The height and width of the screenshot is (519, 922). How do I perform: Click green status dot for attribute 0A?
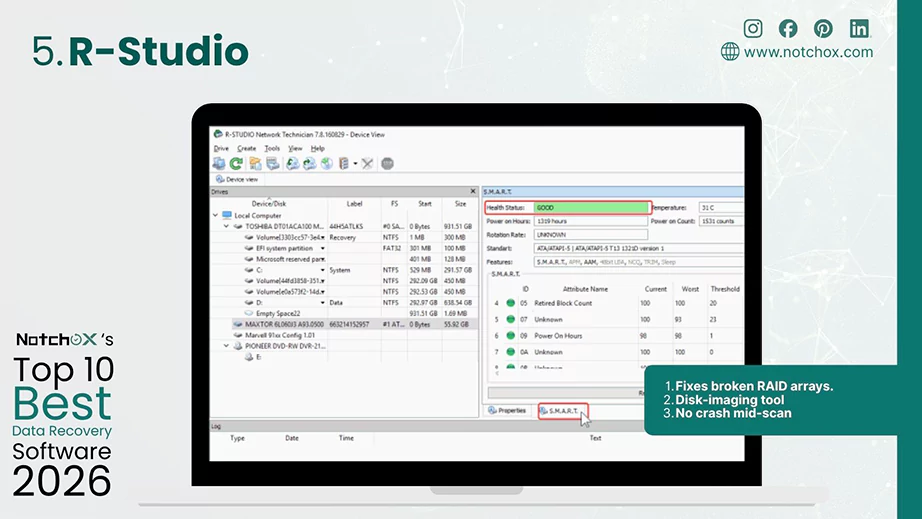point(510,352)
